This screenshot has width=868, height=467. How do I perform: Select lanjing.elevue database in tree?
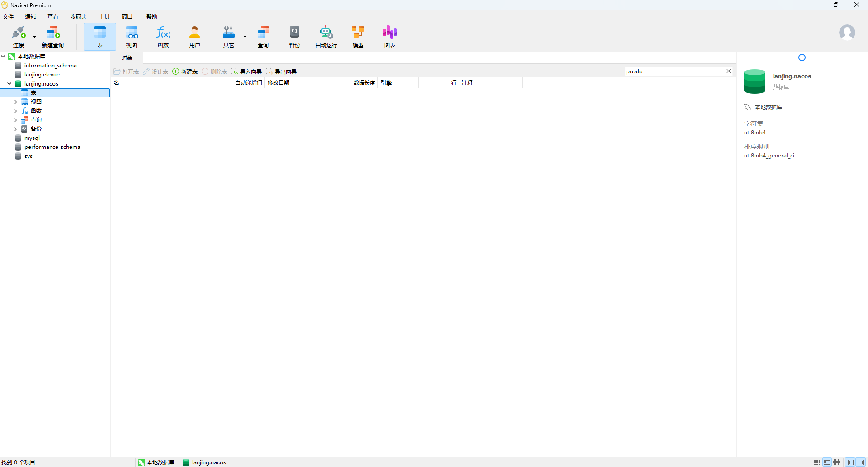[x=42, y=75]
